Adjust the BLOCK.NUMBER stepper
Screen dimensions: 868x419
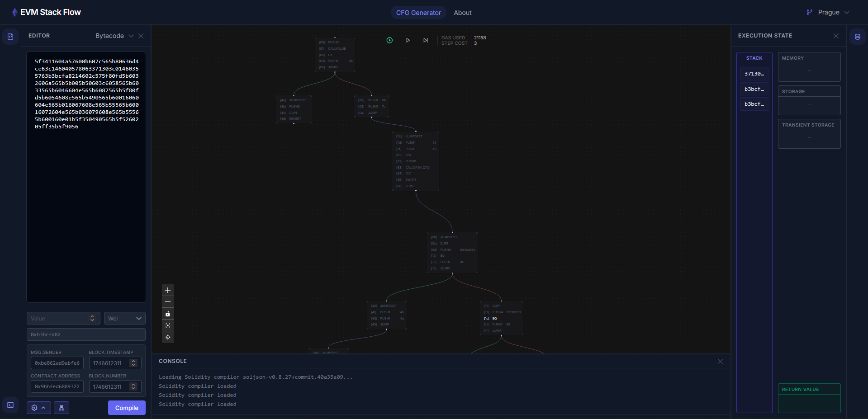pyautogui.click(x=133, y=386)
